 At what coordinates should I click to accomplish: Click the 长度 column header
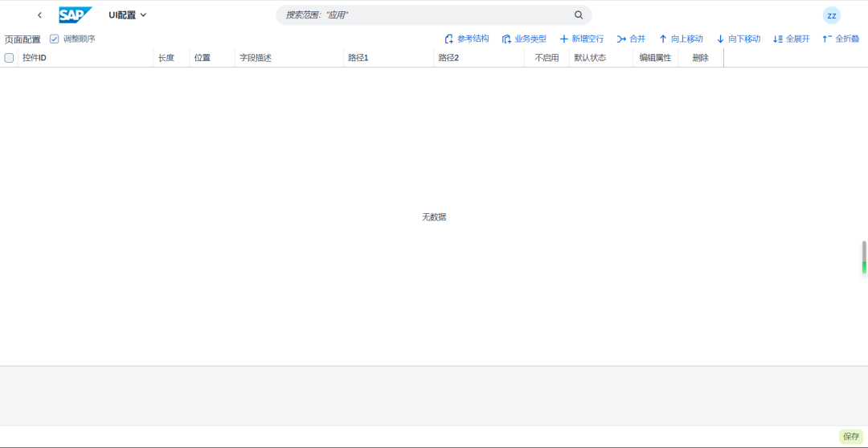click(171, 58)
